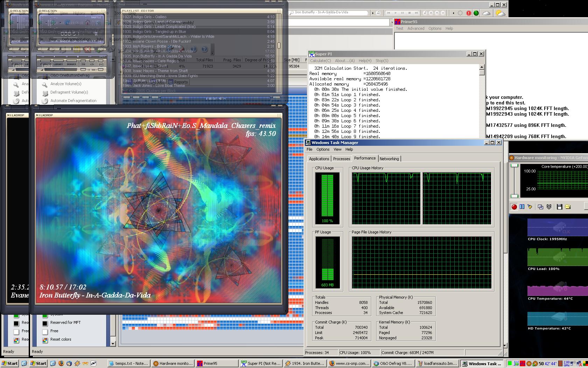Image resolution: width=588 pixels, height=368 pixels.
Task: Click the Super PI scrollbar up arrow
Action: 482,67
